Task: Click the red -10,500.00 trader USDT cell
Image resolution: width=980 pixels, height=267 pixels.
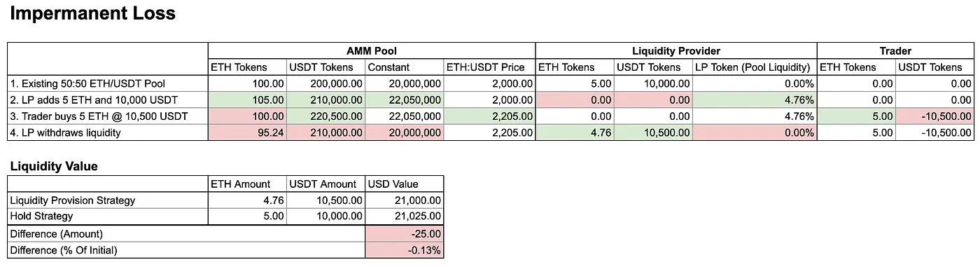Action: point(934,116)
